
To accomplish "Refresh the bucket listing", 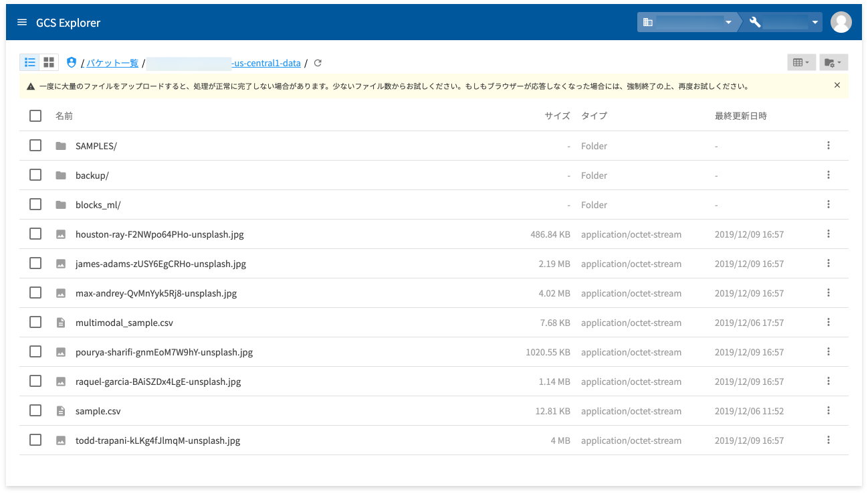I will pyautogui.click(x=318, y=63).
